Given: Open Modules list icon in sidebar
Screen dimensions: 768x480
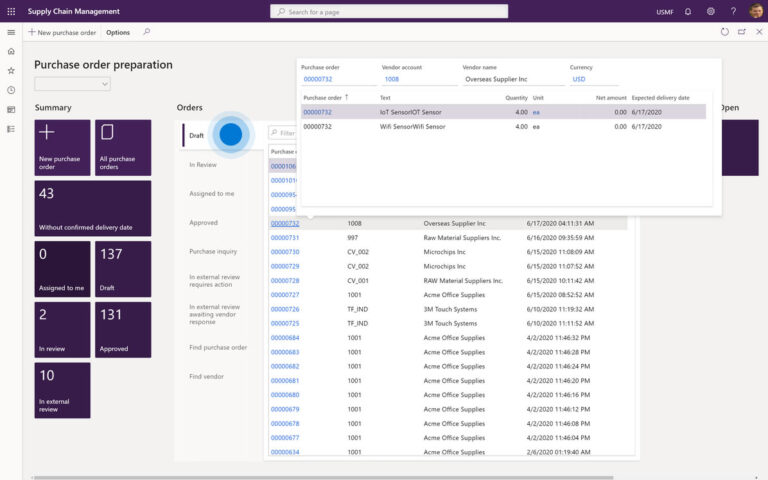Looking at the screenshot, I should (x=11, y=129).
